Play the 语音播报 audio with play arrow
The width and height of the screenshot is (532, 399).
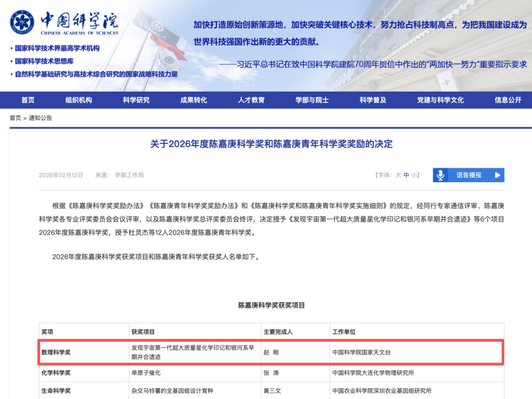click(x=498, y=175)
